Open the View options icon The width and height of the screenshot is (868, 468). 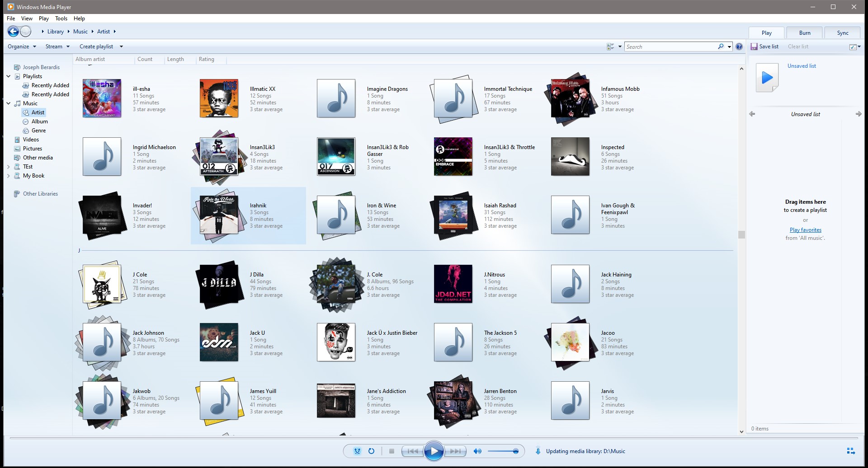pyautogui.click(x=610, y=47)
